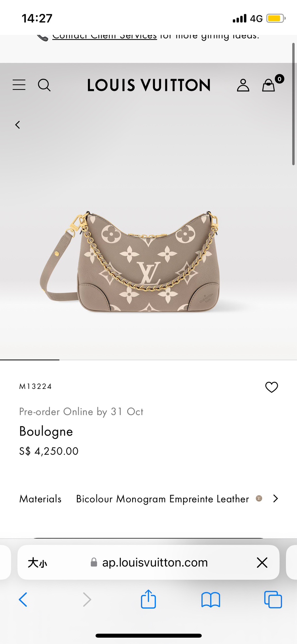
Task: Open the Contact Client Services link
Action: tap(104, 36)
